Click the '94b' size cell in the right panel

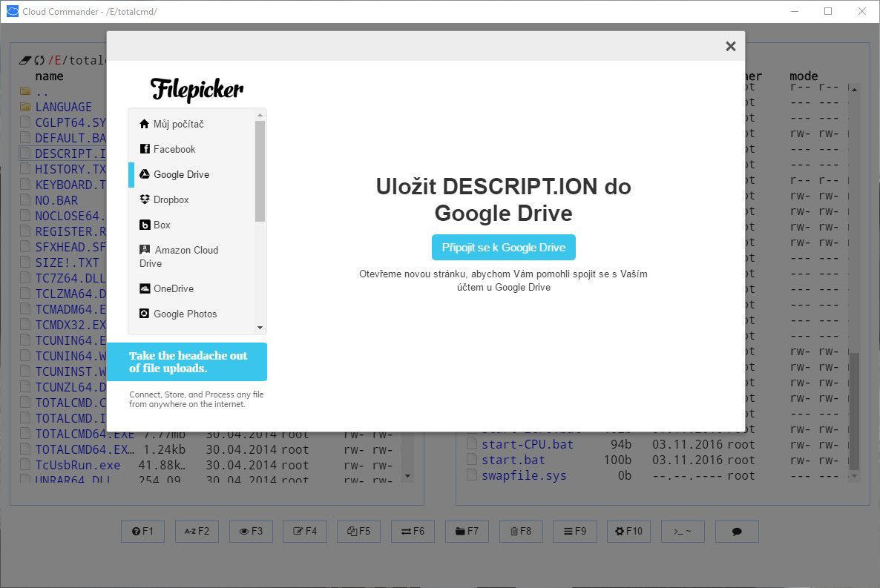click(621, 444)
